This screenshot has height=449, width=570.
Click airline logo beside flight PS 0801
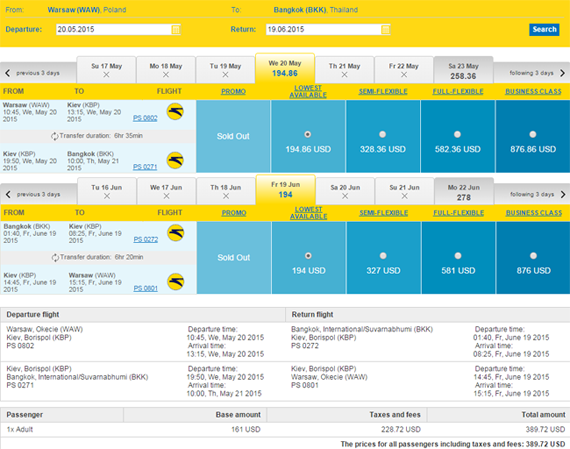coord(176,282)
